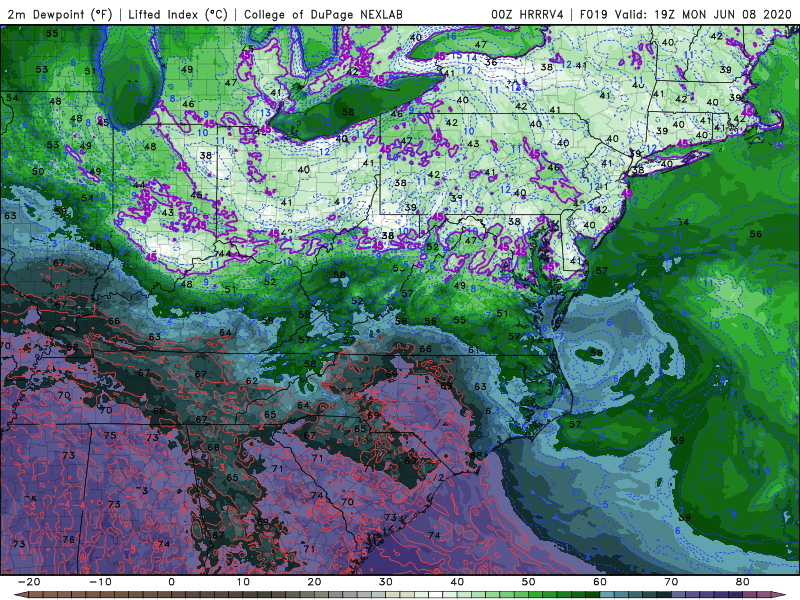
Task: Click the "Lifted Index (°C)" header label
Action: click(x=178, y=14)
